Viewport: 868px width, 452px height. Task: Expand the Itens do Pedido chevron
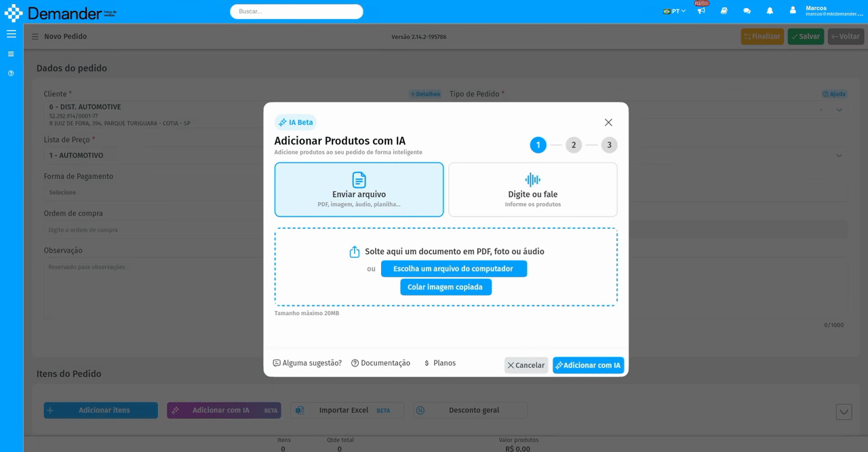pos(844,411)
